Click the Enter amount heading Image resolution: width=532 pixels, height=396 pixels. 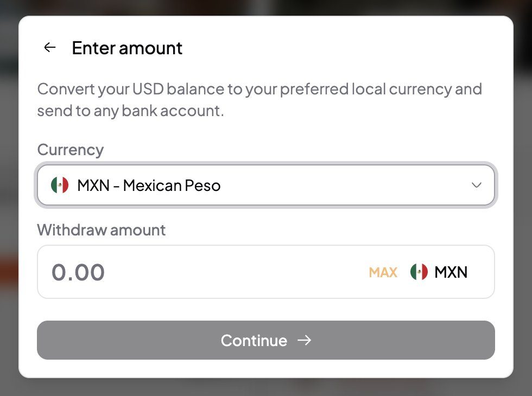(x=127, y=48)
